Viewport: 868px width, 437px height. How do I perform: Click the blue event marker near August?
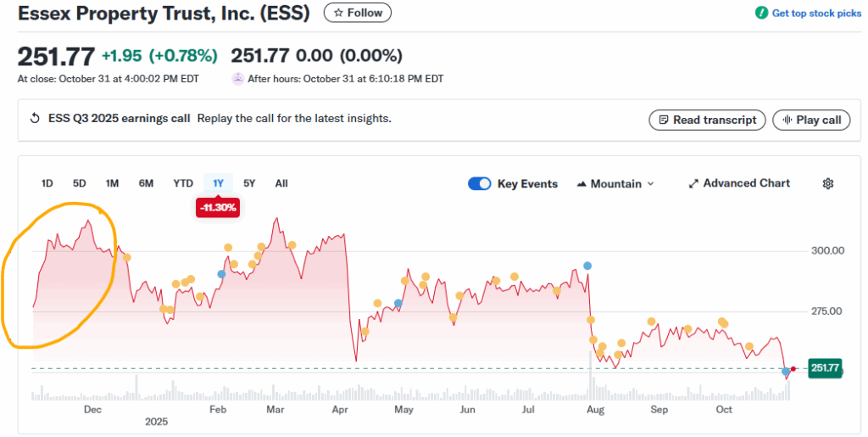[587, 266]
